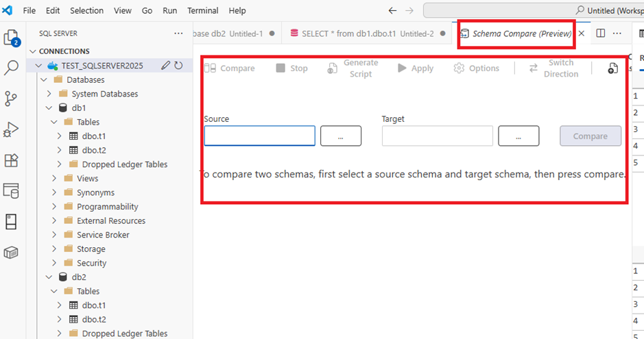Select External Resources folder

[111, 221]
